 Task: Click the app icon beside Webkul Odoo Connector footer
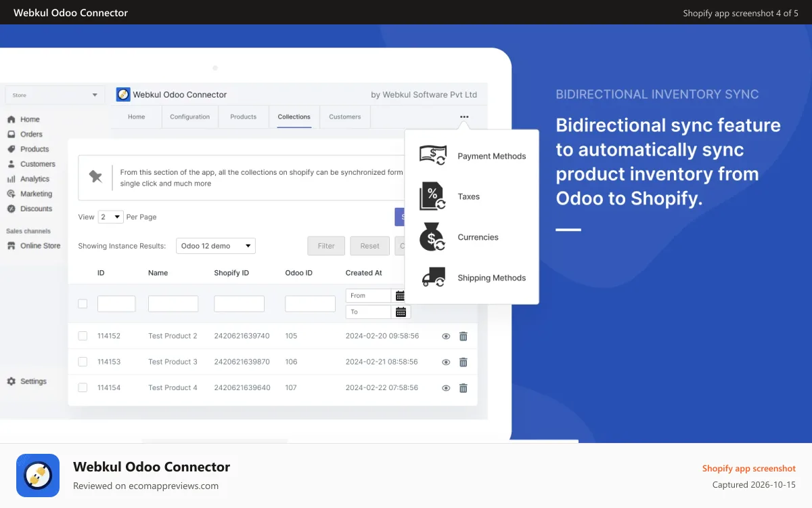coord(38,475)
